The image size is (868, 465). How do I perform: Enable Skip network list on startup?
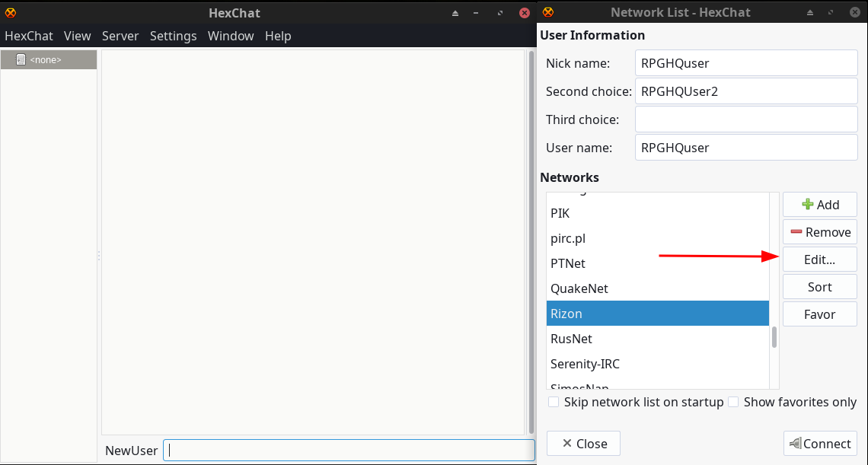click(554, 402)
